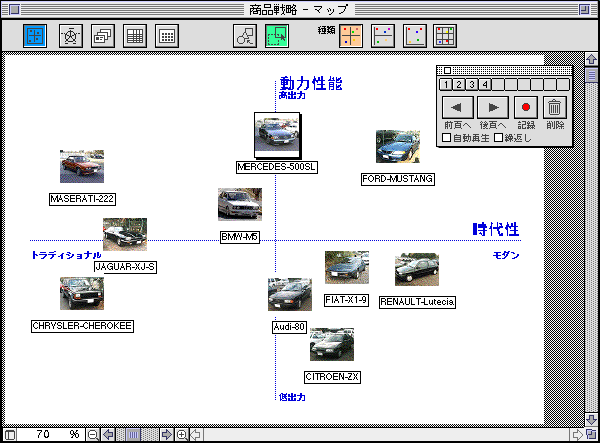Viewport: 600px width, 443px height.
Task: Click the vertical scrollbar thumb
Action: click(591, 75)
